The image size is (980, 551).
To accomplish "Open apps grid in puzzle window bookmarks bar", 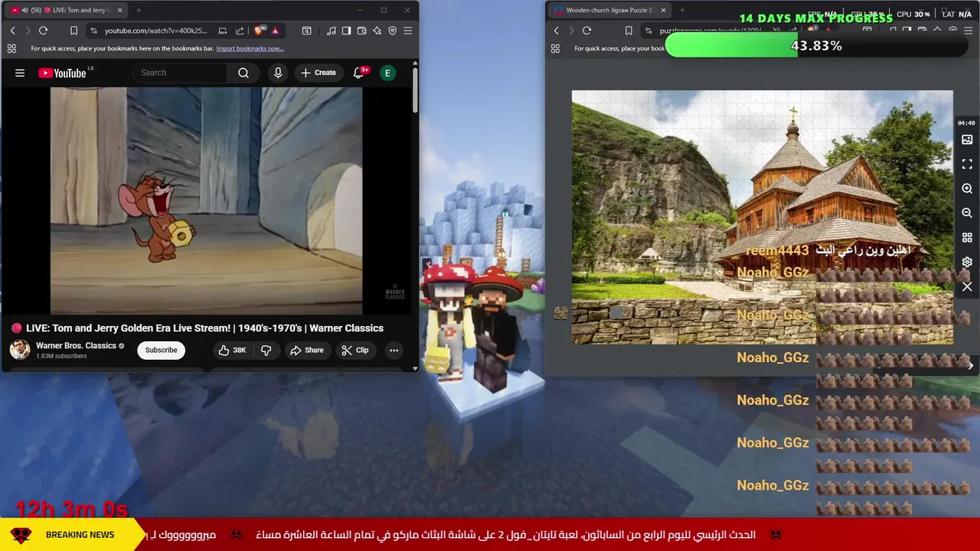I will click(555, 48).
